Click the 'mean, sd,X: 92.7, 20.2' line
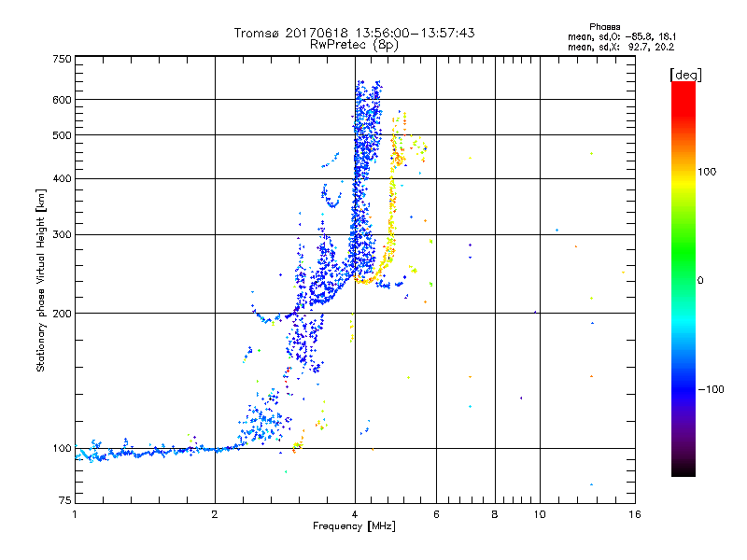 point(621,48)
